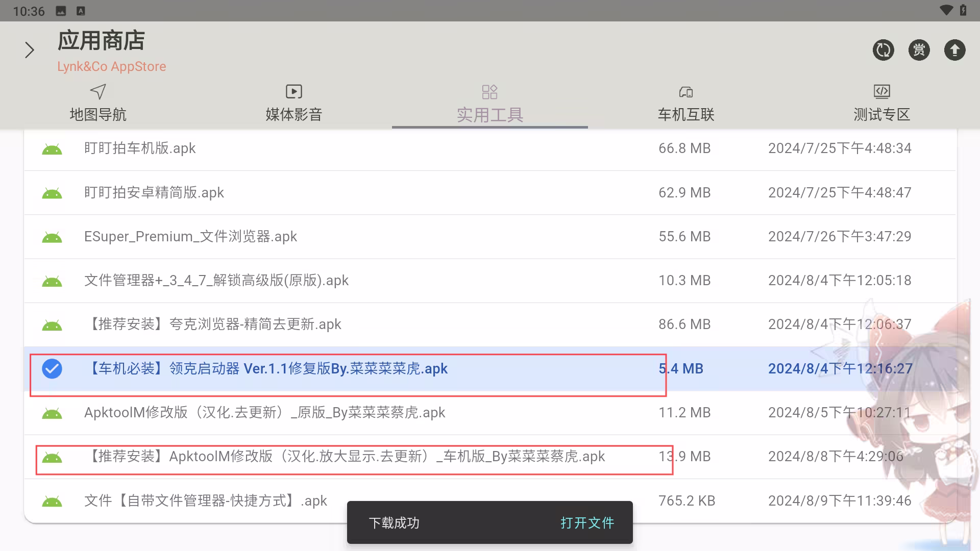Tap Android icon beside ESuper_Premium file

(52, 237)
